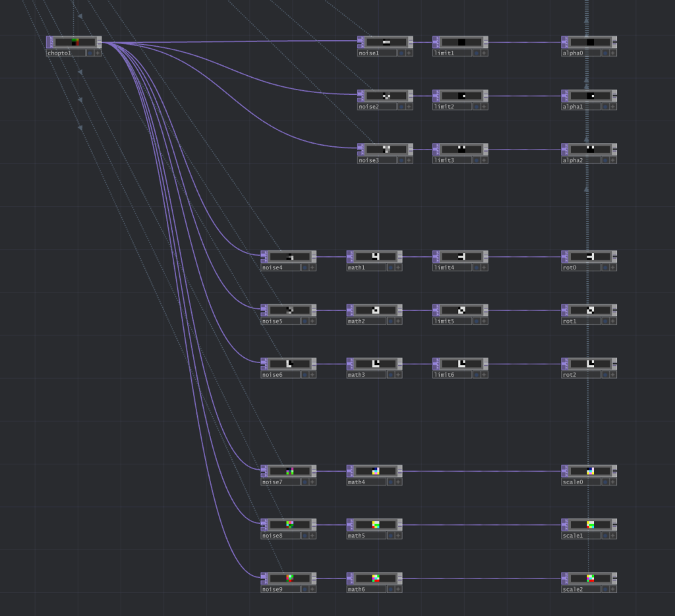Toggle the plus viewer-active flag on scale2

pyautogui.click(x=613, y=589)
